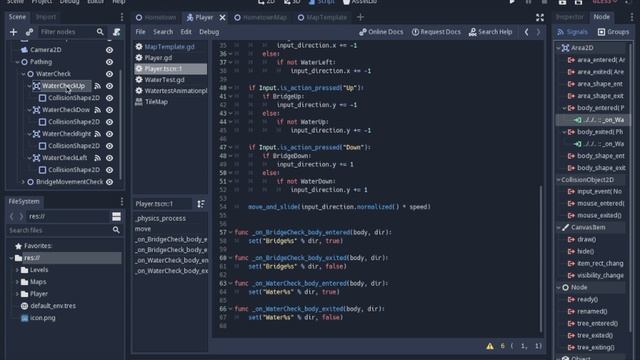This screenshot has height=360, width=640.
Task: Toggle visibility of BridgeMovementCheck node
Action: tap(109, 182)
